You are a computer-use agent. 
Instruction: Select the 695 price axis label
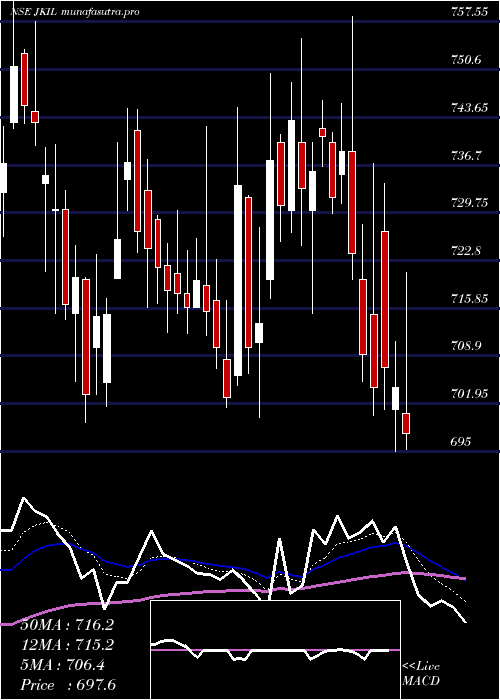coord(461,442)
